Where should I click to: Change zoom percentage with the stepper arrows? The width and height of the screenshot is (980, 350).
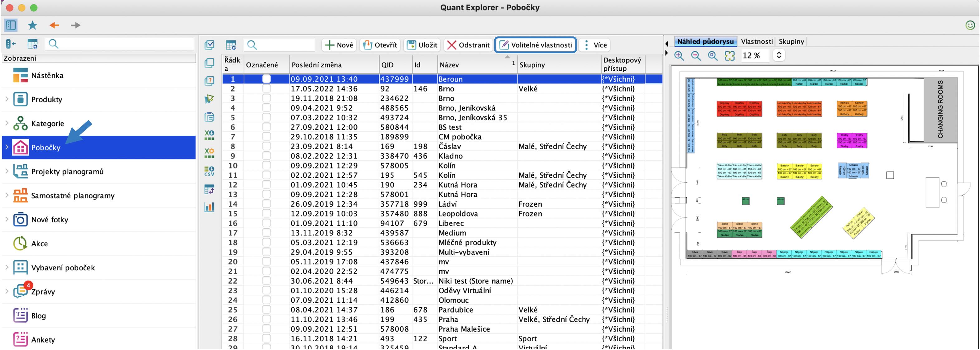click(x=779, y=55)
